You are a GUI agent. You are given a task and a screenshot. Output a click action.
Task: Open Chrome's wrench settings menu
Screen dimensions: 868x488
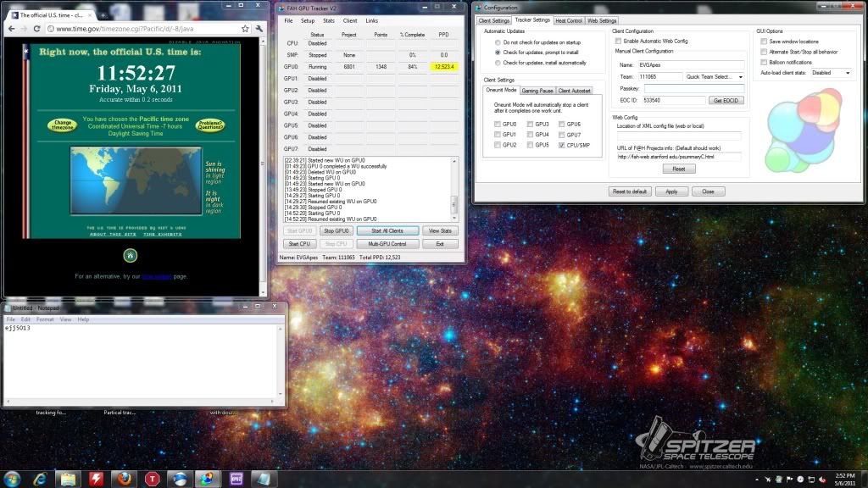pos(258,28)
